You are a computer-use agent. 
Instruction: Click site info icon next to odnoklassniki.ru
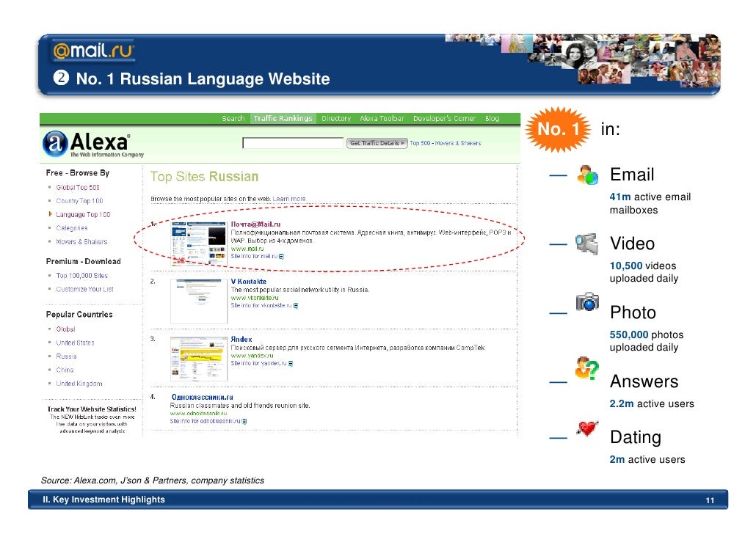click(x=244, y=421)
